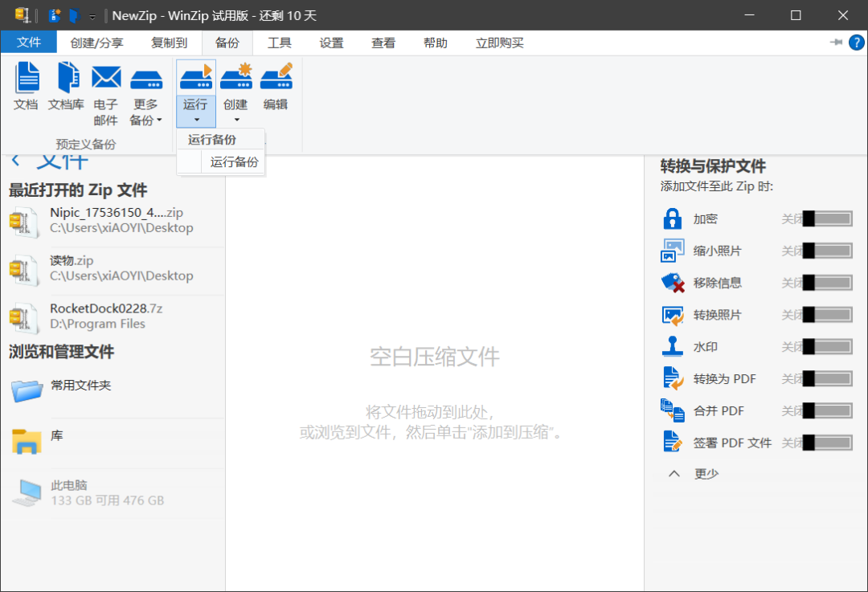Choose 运行备份 from dropdown menu
868x592 pixels.
[x=234, y=162]
